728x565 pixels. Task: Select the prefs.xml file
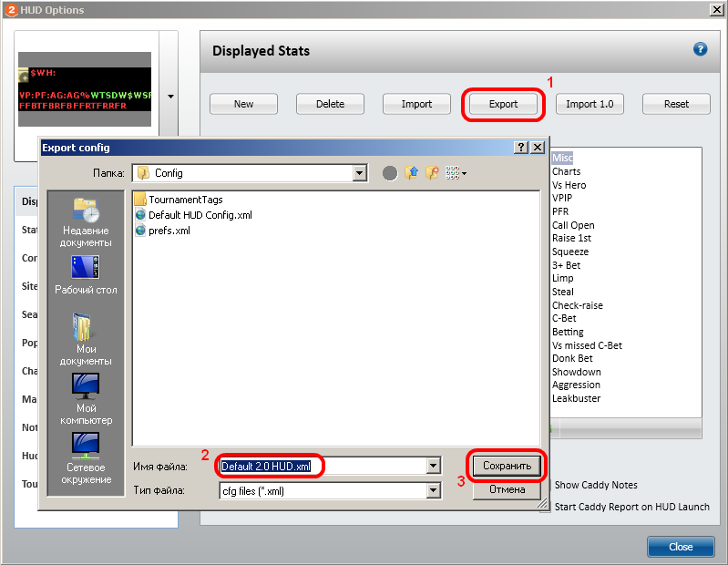click(x=162, y=231)
